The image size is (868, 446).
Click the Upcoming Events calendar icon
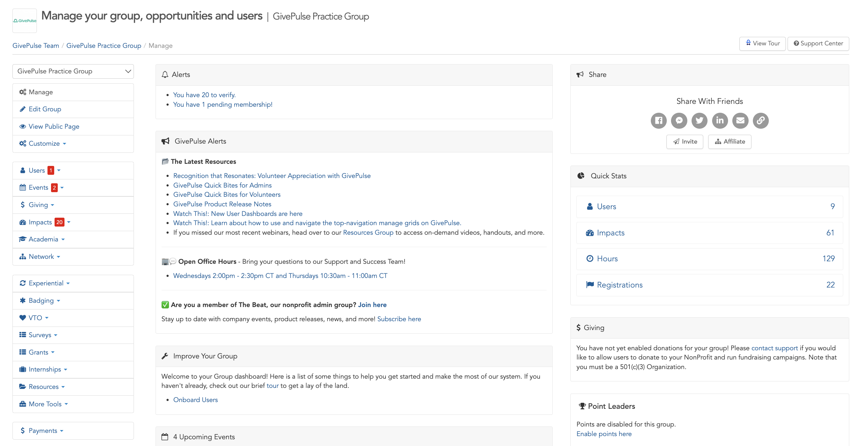tap(165, 437)
